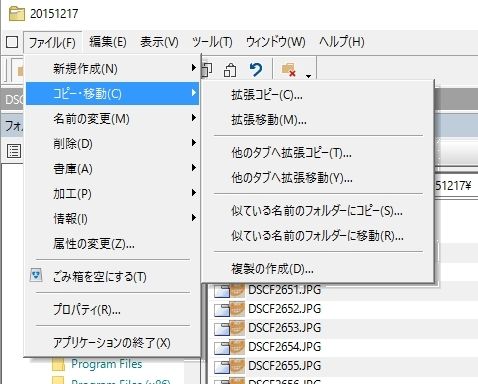Expand the 書庫(A) submenu
This screenshot has width=478, height=384.
[113, 169]
